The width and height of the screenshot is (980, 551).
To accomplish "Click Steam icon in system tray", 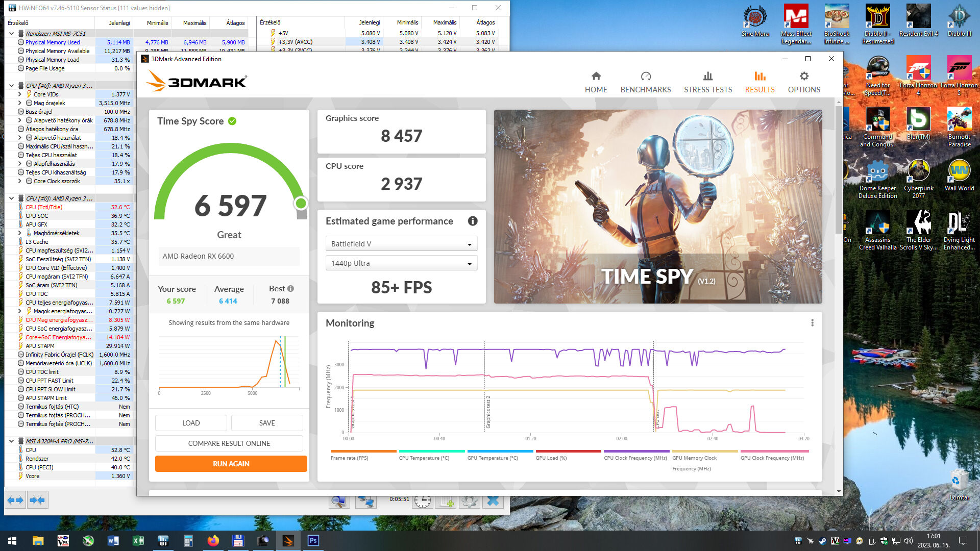I will click(x=822, y=541).
